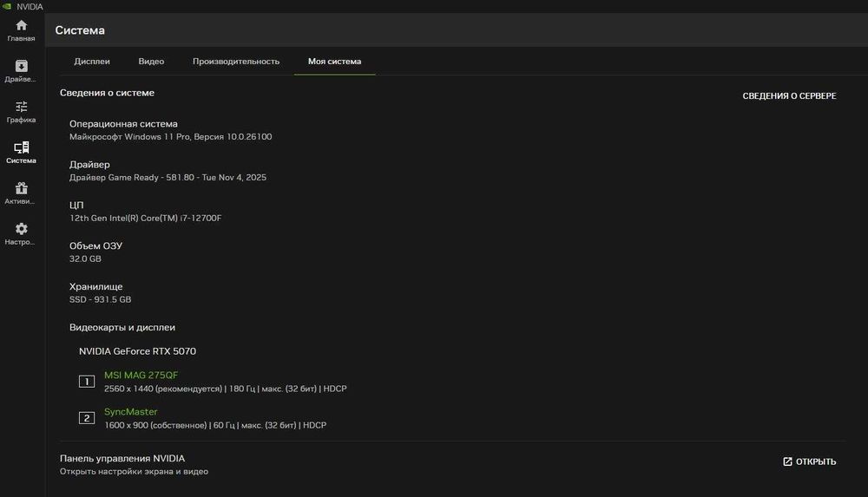Click the ЦП label

(76, 206)
